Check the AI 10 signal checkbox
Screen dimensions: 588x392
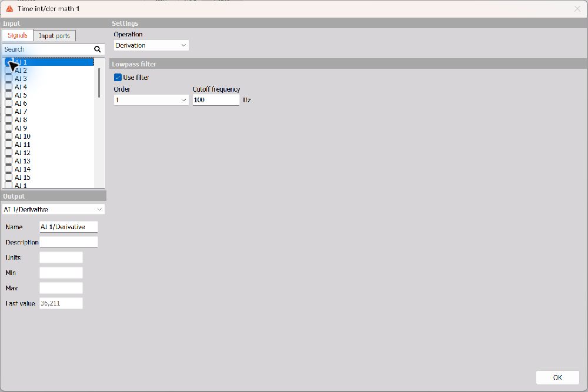click(8, 136)
